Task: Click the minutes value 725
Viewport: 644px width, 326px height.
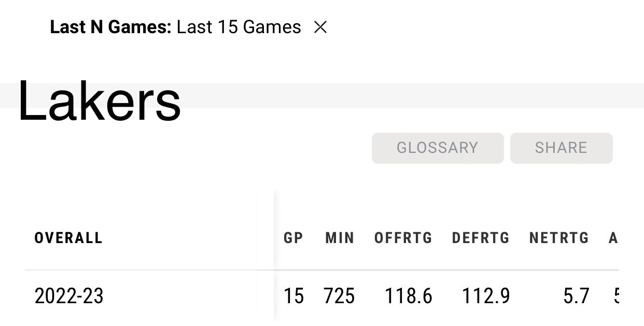Action: coord(339,296)
